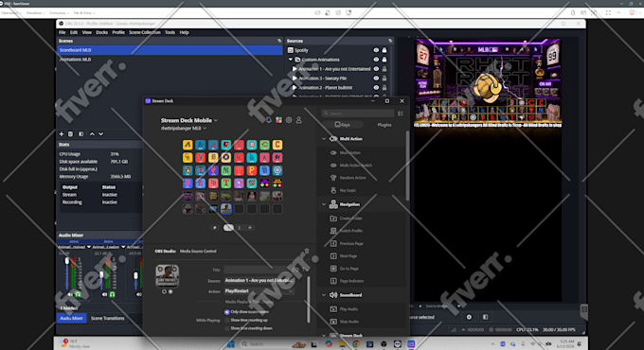Viewport: 644px width, 350px height.
Task: Open the OBS Scene Collection menu
Action: (145, 32)
